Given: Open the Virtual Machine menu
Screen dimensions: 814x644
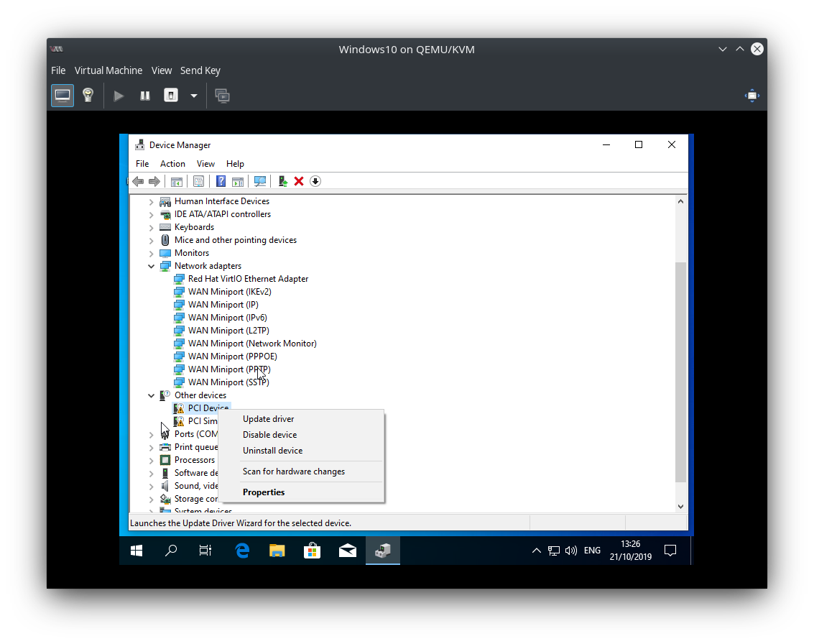Looking at the screenshot, I should (x=108, y=70).
